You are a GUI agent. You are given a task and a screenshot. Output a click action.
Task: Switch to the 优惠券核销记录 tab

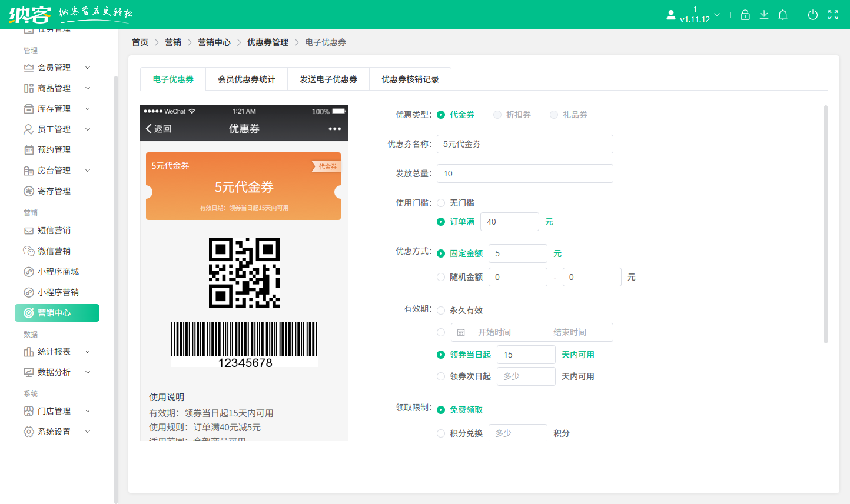[x=410, y=79]
